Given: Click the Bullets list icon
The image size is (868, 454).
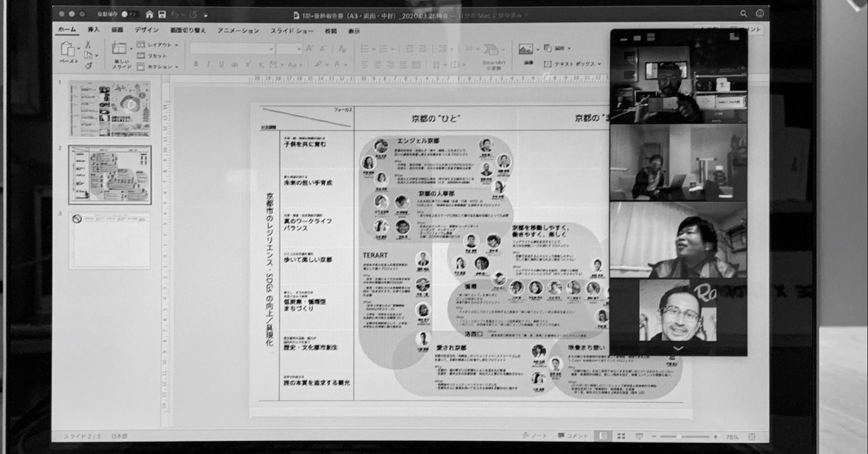Looking at the screenshot, I should pos(364,49).
